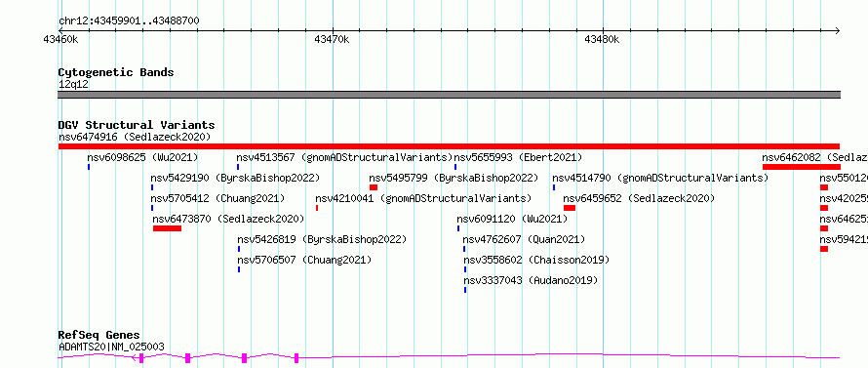Click blue marker under nsv4514790

pos(554,187)
